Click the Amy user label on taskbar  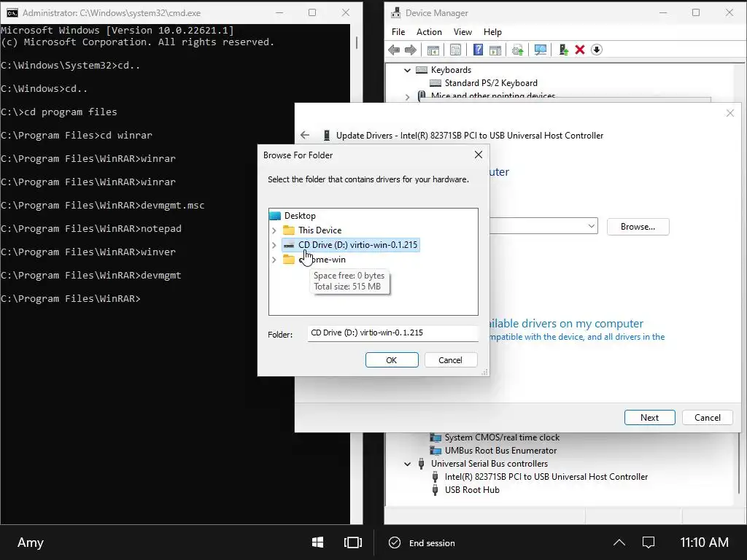click(31, 542)
